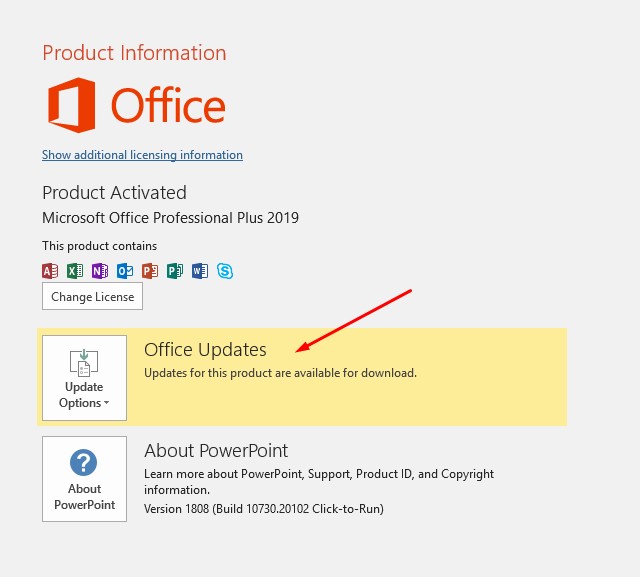Click the large Office logo
The height and width of the screenshot is (577, 640).
tap(136, 105)
